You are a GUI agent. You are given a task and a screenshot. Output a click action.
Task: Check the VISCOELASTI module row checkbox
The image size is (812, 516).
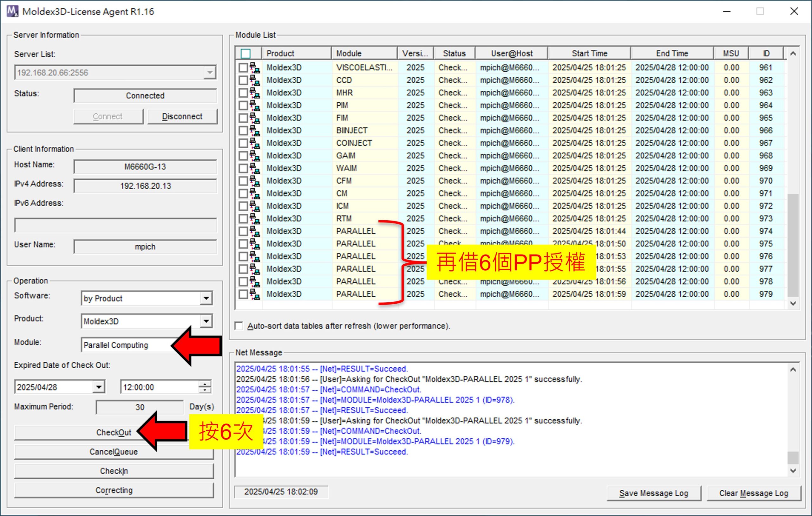(x=243, y=68)
